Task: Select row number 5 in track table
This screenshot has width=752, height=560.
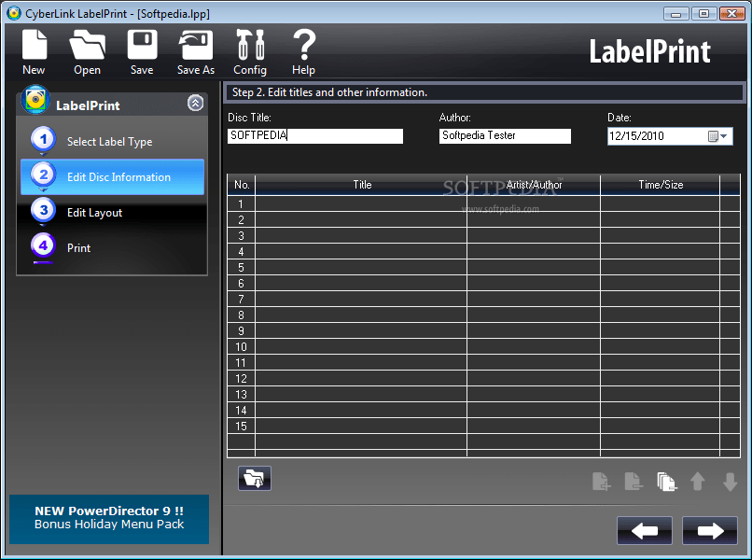Action: tap(483, 267)
